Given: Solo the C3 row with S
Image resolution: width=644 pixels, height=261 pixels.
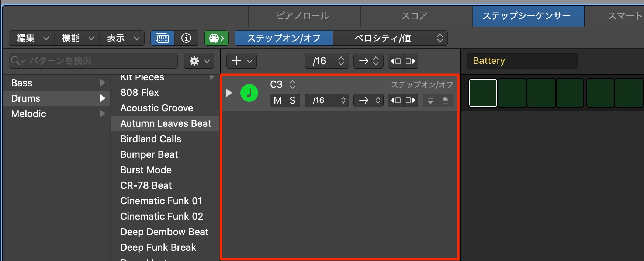Looking at the screenshot, I should (x=292, y=100).
